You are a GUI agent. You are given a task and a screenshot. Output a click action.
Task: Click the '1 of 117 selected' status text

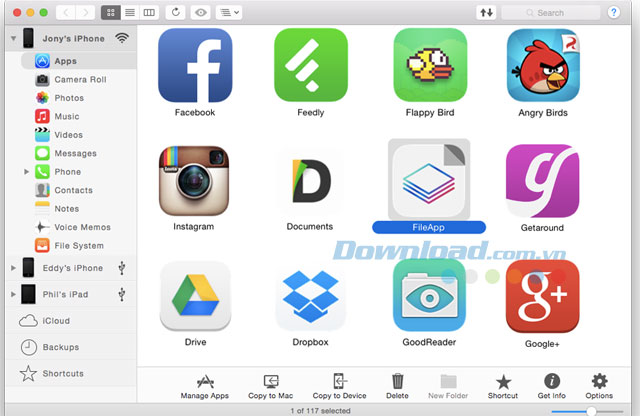tap(320, 411)
